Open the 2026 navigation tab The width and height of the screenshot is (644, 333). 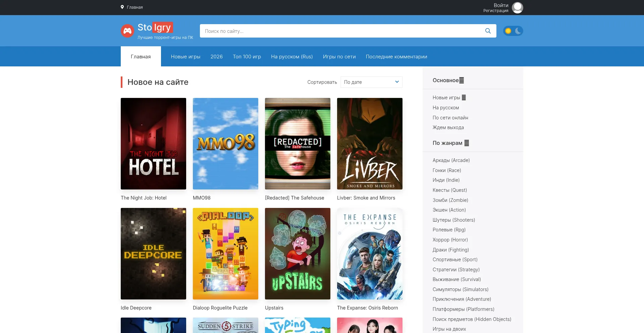[216, 56]
